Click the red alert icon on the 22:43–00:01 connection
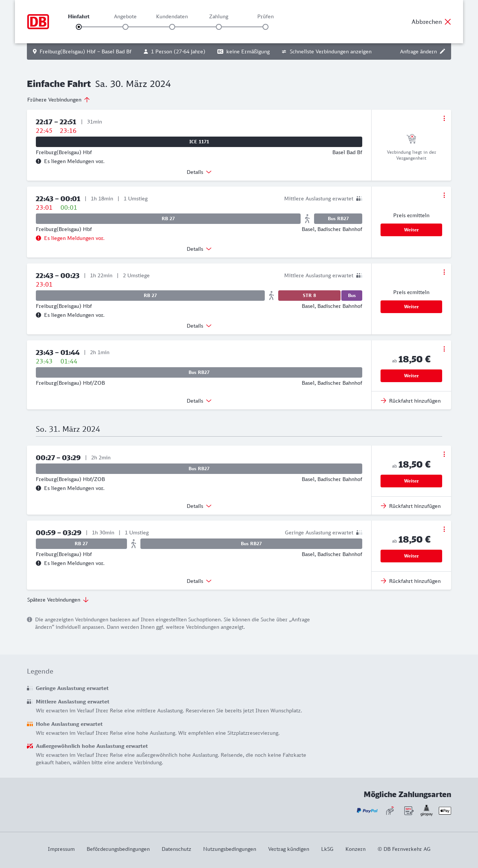 coord(38,238)
